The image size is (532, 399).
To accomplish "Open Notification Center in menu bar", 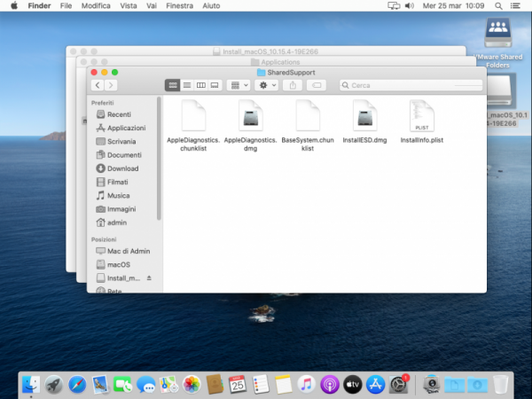I will (x=515, y=6).
